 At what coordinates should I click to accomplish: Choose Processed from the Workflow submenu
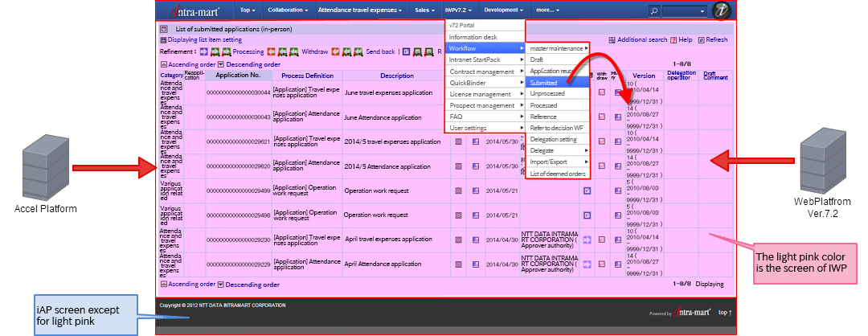(558, 105)
